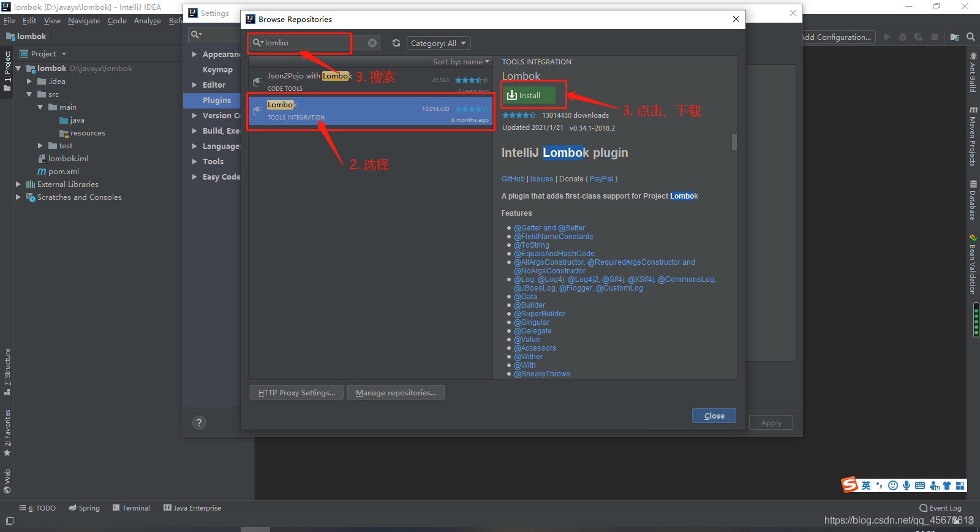Expand the .idea folder node
The image size is (980, 532).
(29, 82)
